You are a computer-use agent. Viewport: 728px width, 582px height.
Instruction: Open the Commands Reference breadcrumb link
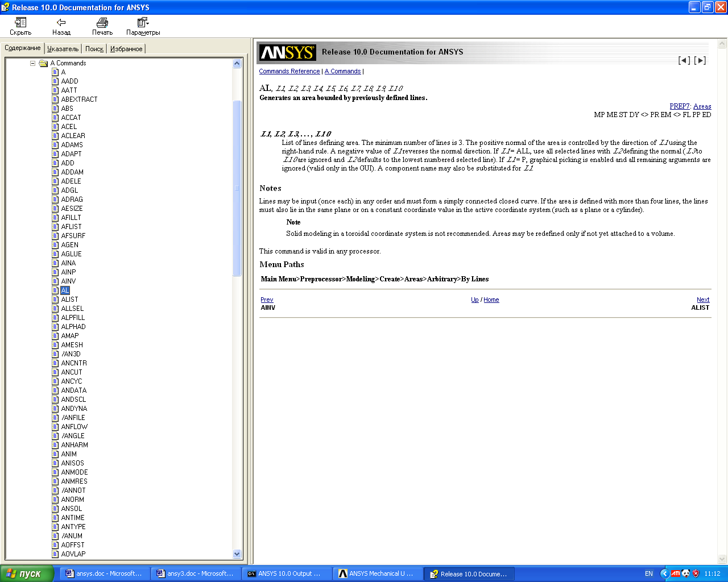[289, 71]
